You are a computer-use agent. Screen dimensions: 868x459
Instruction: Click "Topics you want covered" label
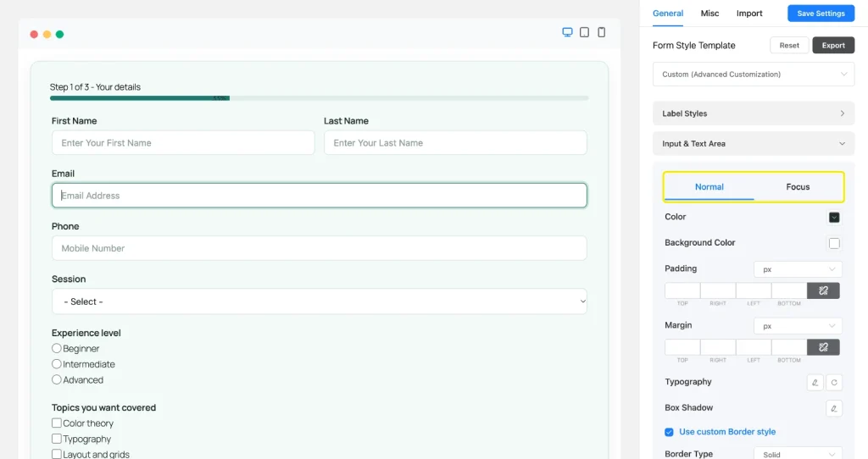[103, 407]
